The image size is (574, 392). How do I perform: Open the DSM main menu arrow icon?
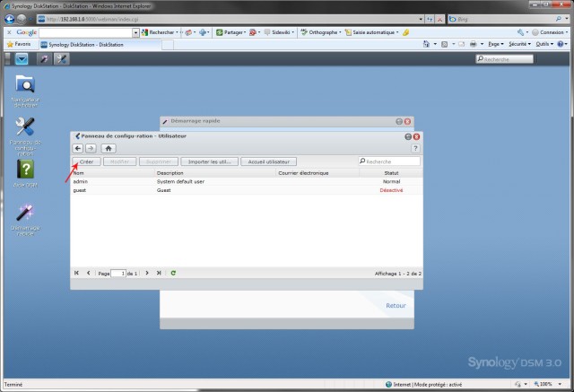coord(22,58)
